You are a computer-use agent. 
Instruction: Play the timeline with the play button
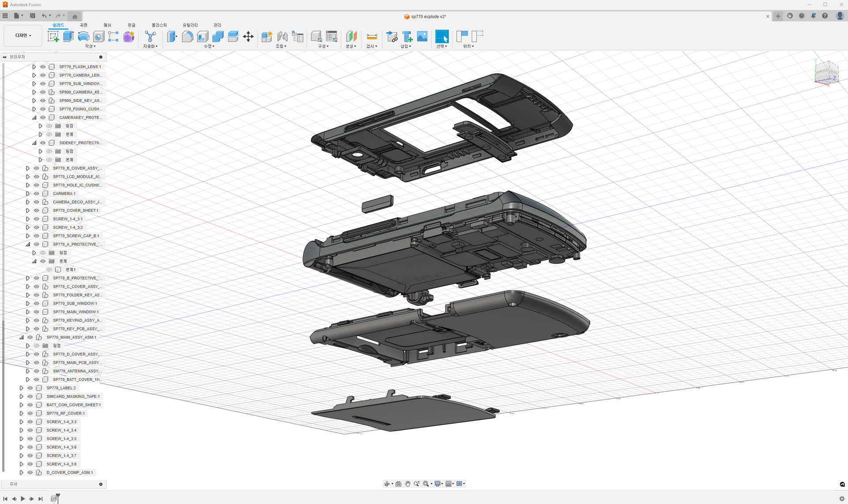(23, 499)
